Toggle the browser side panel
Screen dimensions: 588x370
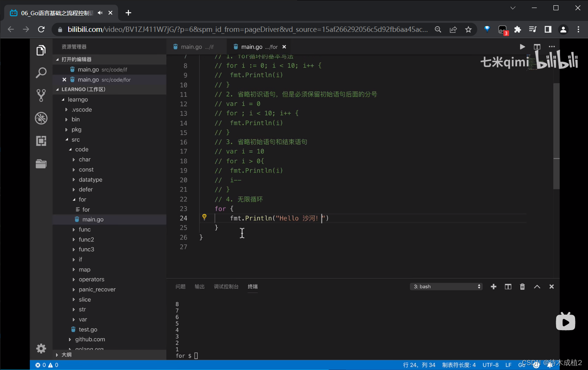coord(548,29)
